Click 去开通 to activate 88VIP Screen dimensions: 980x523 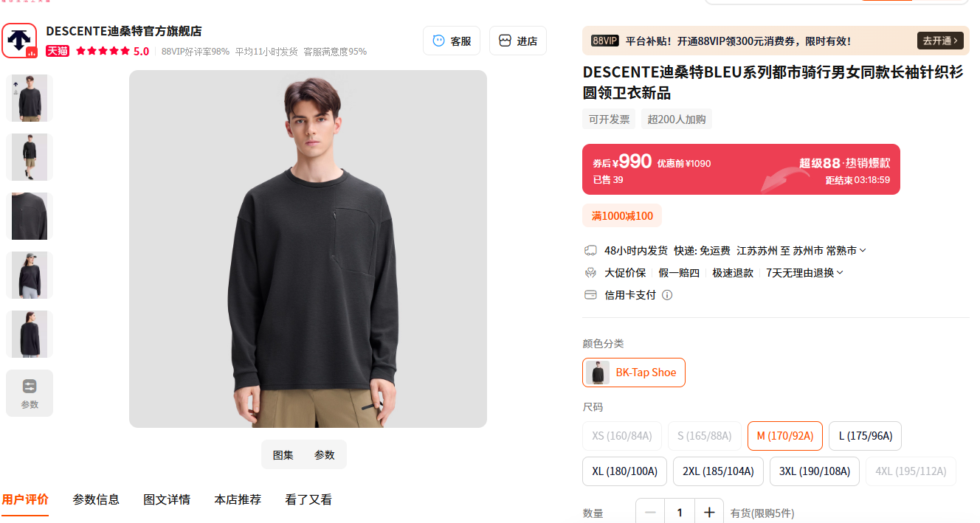940,41
